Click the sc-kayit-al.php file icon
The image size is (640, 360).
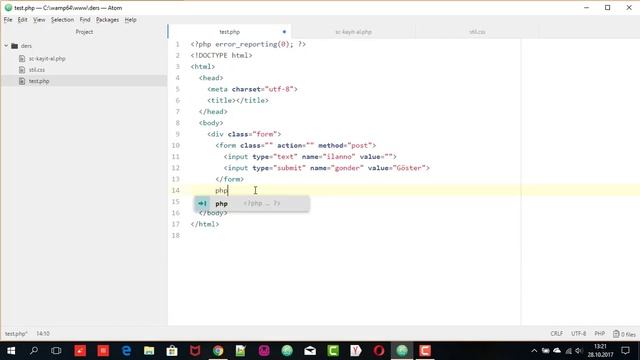pos(22,58)
